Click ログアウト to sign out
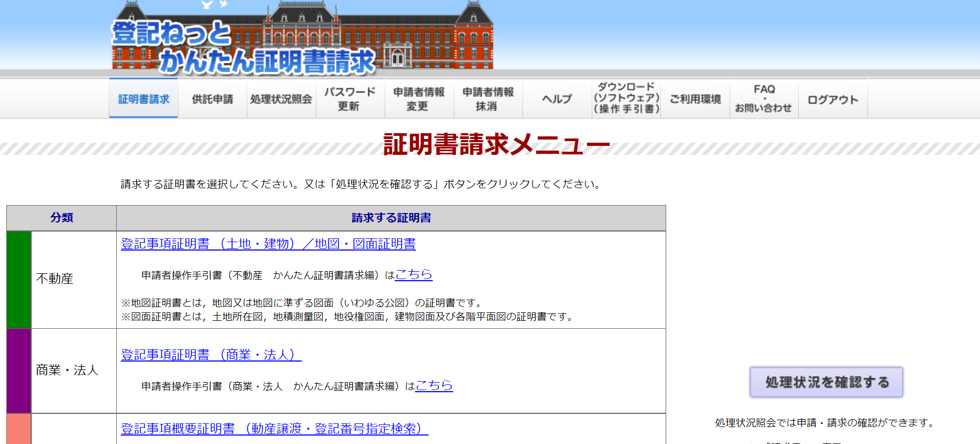Viewport: 980px width, 444px height. point(833,99)
